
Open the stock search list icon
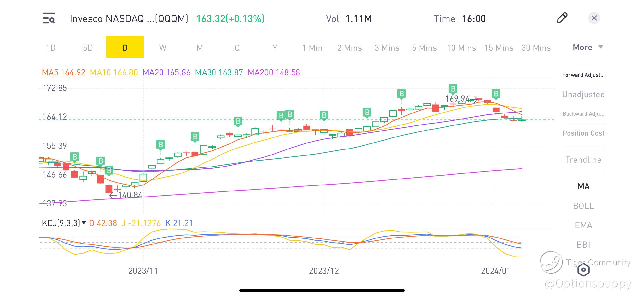coord(49,18)
